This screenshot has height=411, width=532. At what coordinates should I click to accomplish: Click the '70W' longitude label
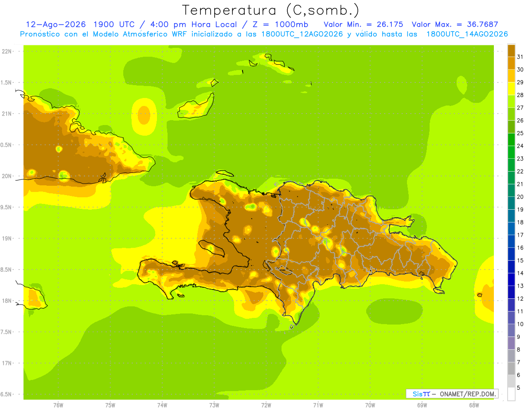(370, 405)
